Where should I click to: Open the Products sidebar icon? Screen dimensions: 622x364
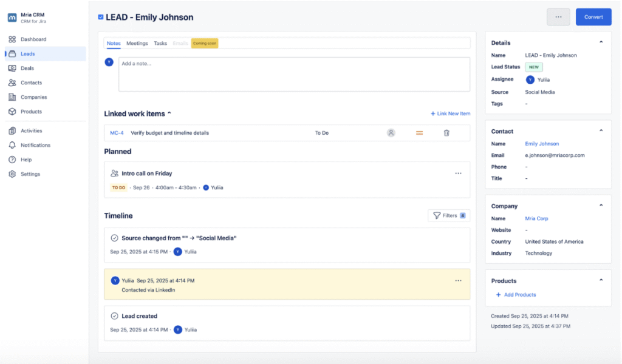(12, 111)
